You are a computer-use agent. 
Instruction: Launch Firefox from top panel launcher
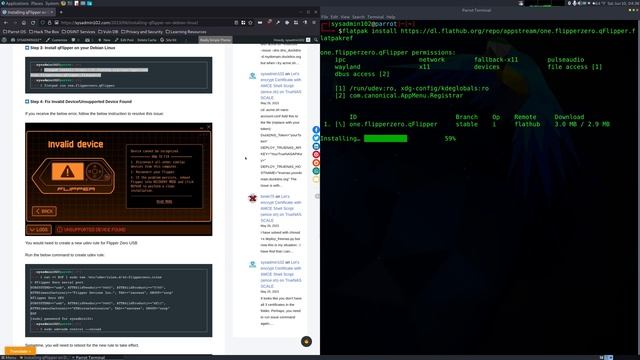pyautogui.click(x=63, y=3)
